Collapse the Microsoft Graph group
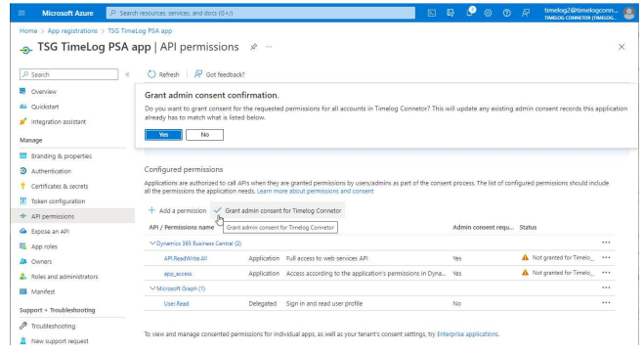The height and width of the screenshot is (353, 644). point(152,288)
